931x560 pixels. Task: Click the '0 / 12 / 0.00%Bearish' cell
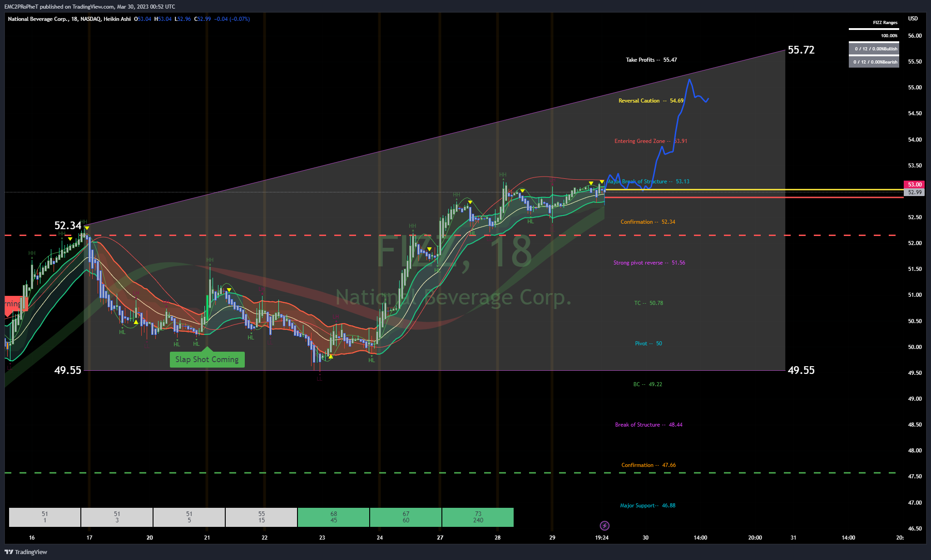pos(874,62)
